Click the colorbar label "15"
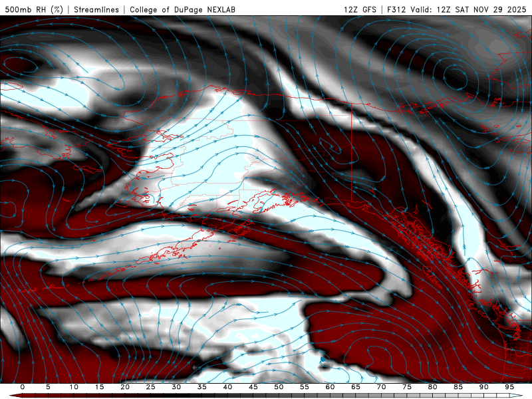 tap(99, 387)
